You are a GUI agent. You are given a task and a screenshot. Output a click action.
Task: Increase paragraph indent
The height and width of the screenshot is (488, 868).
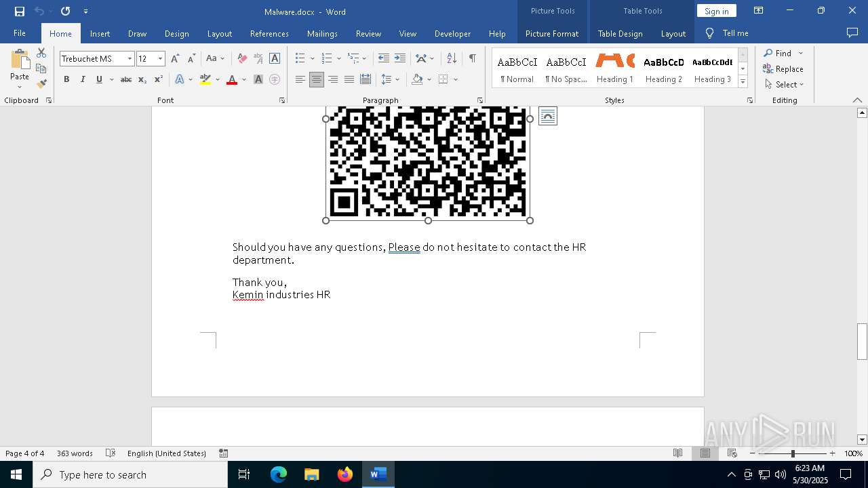pyautogui.click(x=400, y=59)
